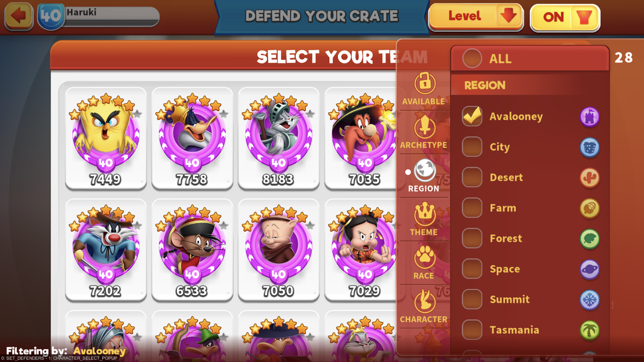This screenshot has width=644, height=362.
Task: Click the Summit snowflake region icon
Action: click(590, 300)
